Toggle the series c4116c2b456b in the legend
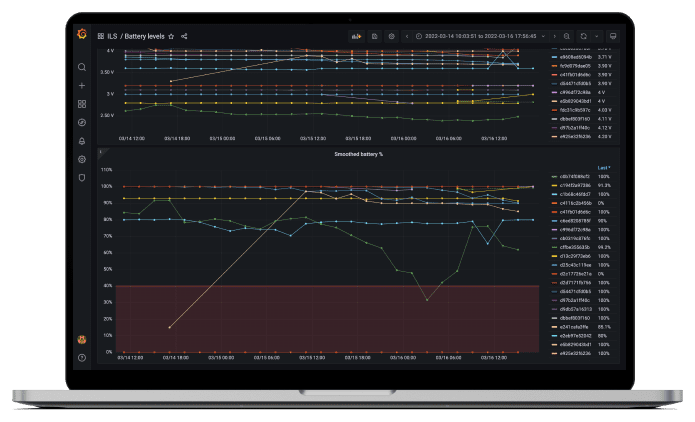The height and width of the screenshot is (422, 695). point(575,203)
